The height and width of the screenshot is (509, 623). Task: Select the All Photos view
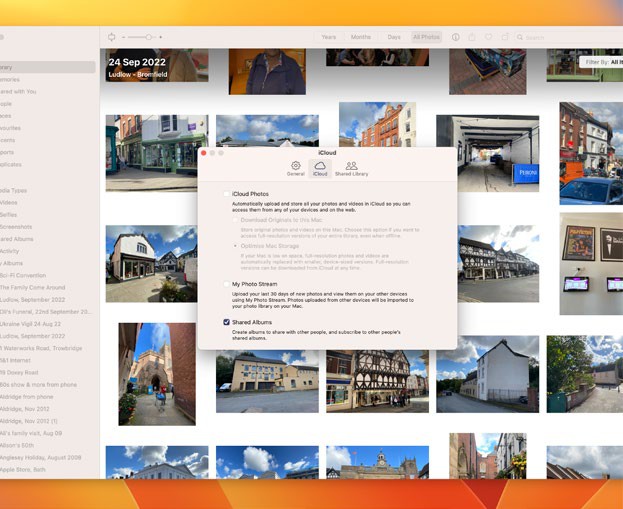[427, 37]
